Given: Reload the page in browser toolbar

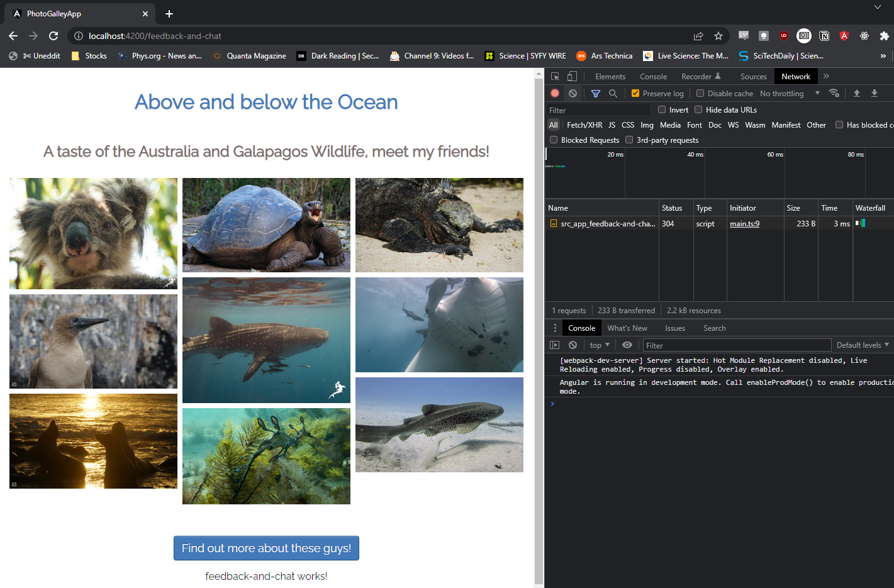Looking at the screenshot, I should pos(53,36).
